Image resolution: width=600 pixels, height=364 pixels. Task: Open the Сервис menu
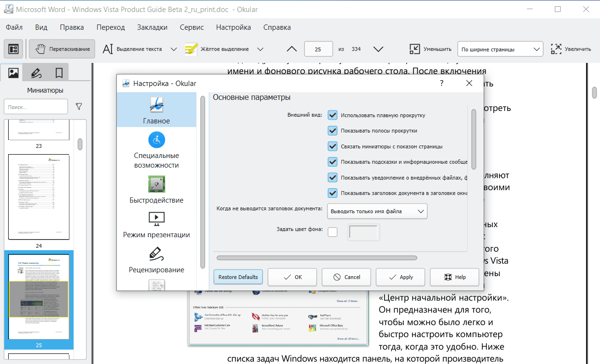(192, 27)
